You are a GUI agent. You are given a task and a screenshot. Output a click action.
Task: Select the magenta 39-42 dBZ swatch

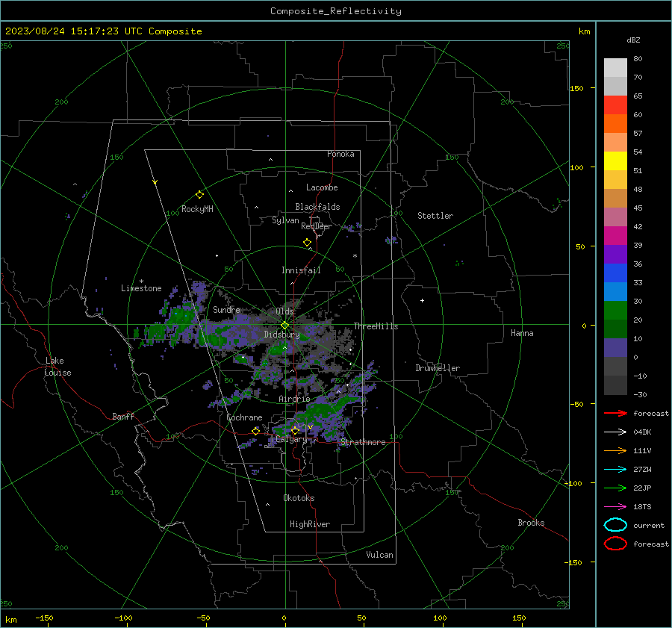[615, 236]
